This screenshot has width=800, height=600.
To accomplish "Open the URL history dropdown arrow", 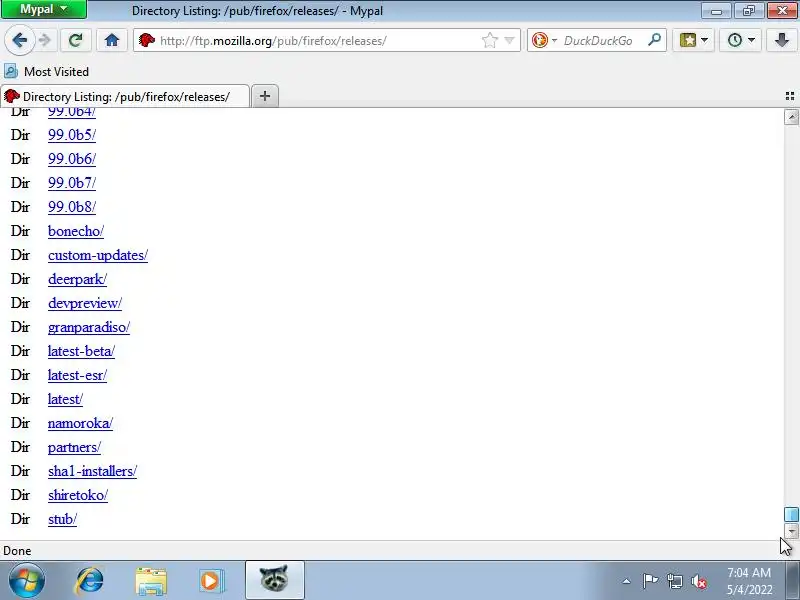I will click(509, 40).
